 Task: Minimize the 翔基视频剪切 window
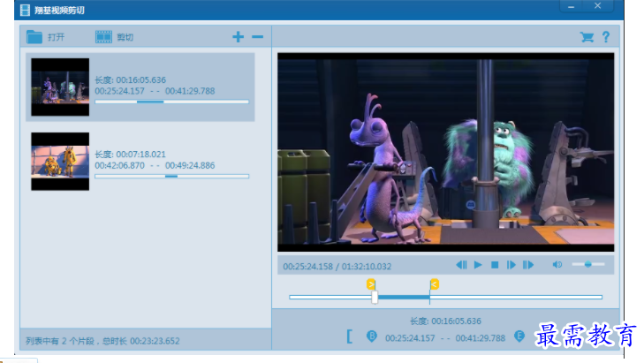[x=571, y=6]
